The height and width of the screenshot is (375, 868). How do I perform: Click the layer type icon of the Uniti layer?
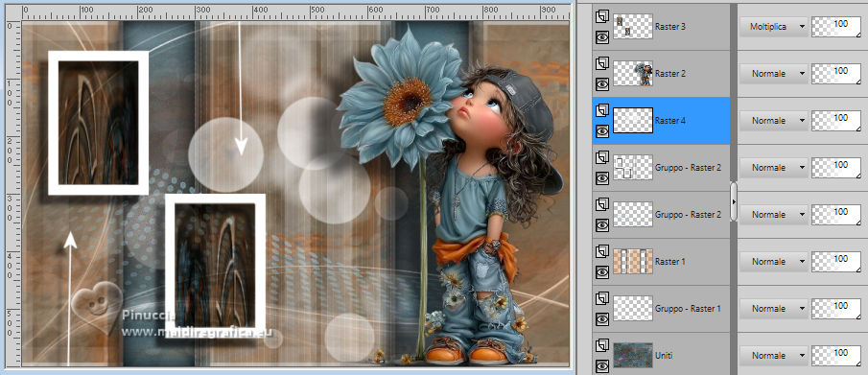click(601, 346)
